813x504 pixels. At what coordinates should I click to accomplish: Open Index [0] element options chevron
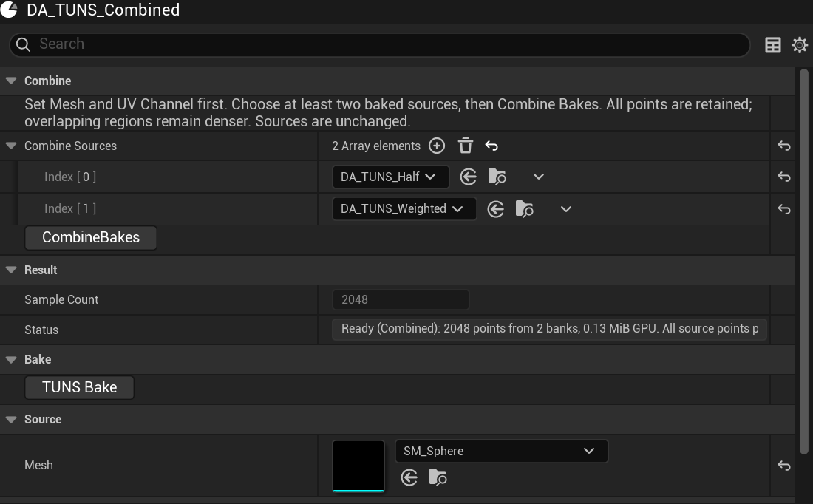(x=539, y=177)
